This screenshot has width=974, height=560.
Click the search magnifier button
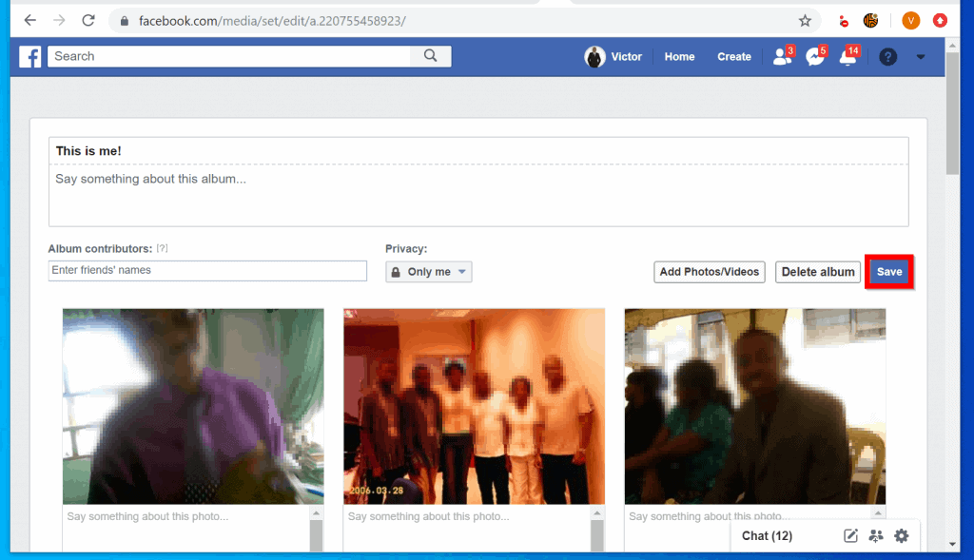click(x=431, y=56)
